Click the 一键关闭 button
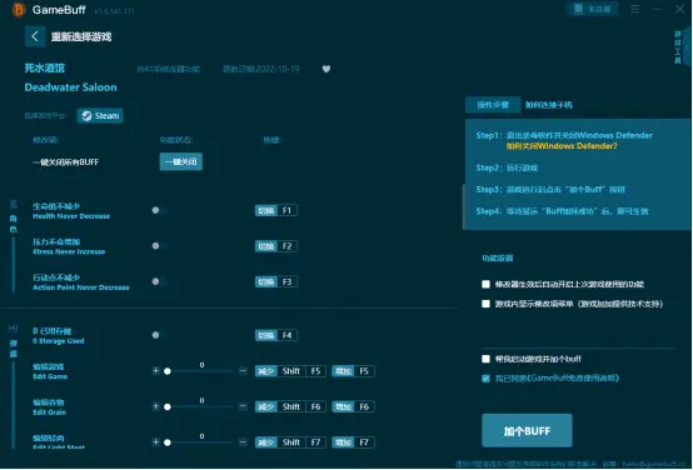This screenshot has height=470, width=693. point(181,162)
